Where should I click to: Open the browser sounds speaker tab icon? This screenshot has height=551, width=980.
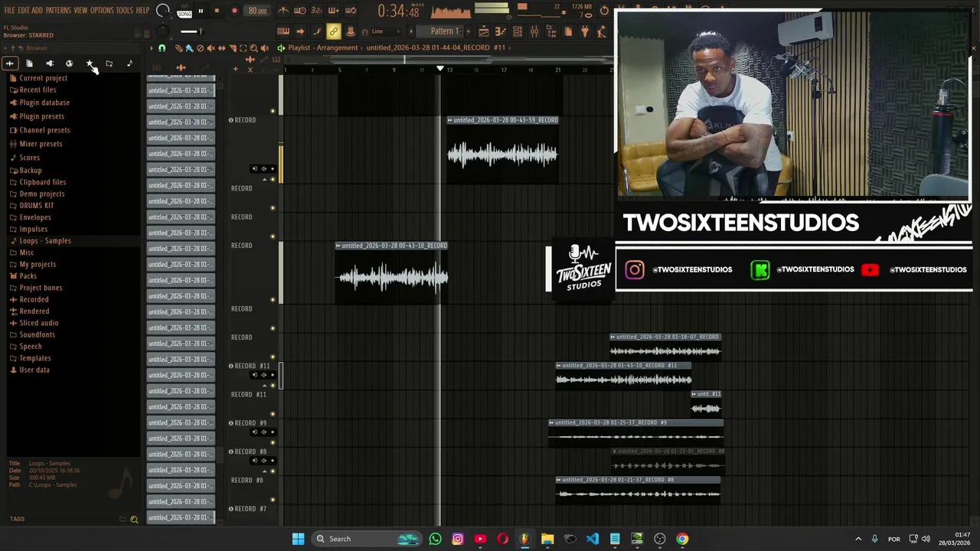click(49, 64)
